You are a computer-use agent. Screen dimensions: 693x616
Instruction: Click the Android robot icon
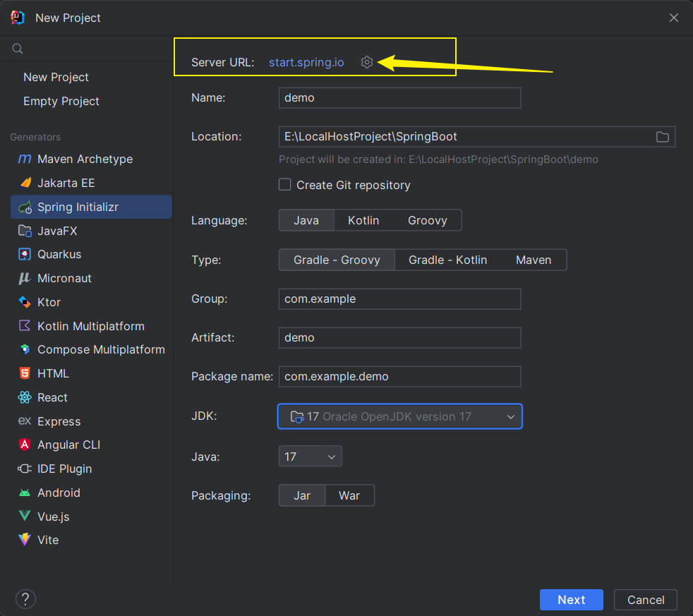tap(25, 493)
